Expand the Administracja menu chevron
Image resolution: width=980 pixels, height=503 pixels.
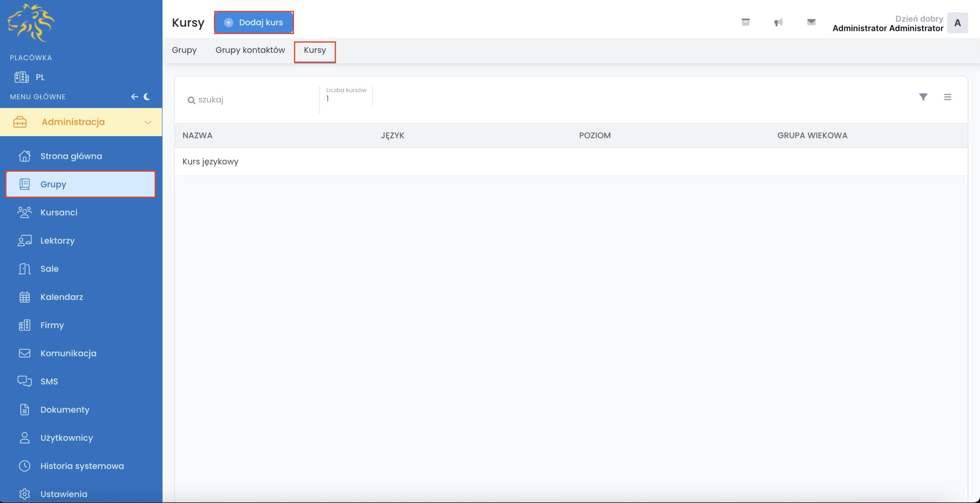click(148, 122)
